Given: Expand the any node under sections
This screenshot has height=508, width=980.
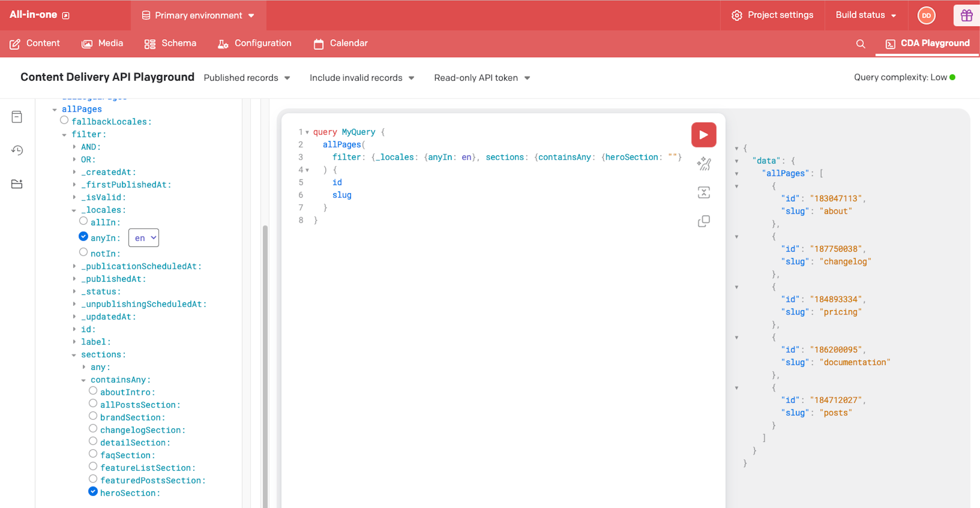Looking at the screenshot, I should coord(84,367).
